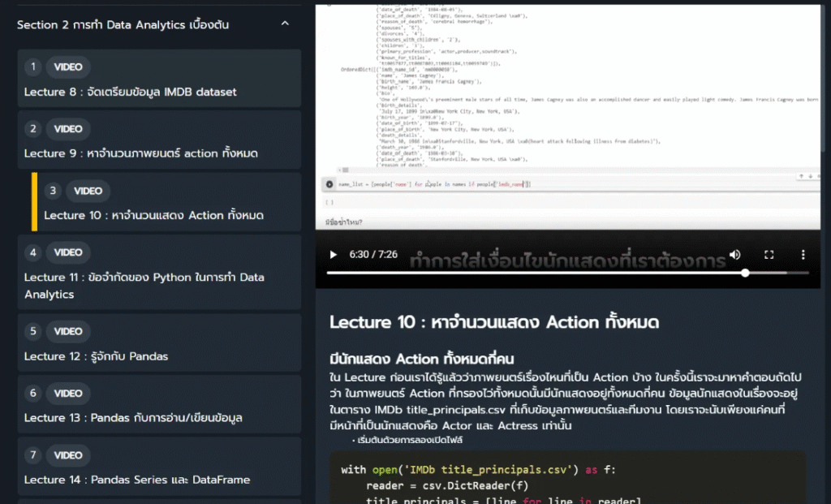Open video more options three-dot menu
831x504 pixels.
803,255
